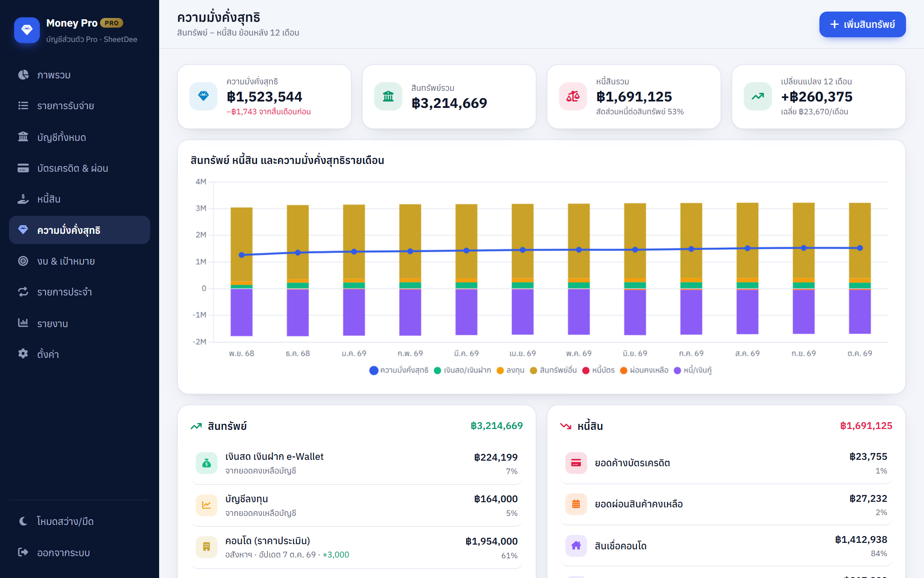Viewport: 924px width, 578px height.
Task: Click the สินเชื่อคอนโด house icon
Action: [x=576, y=546]
